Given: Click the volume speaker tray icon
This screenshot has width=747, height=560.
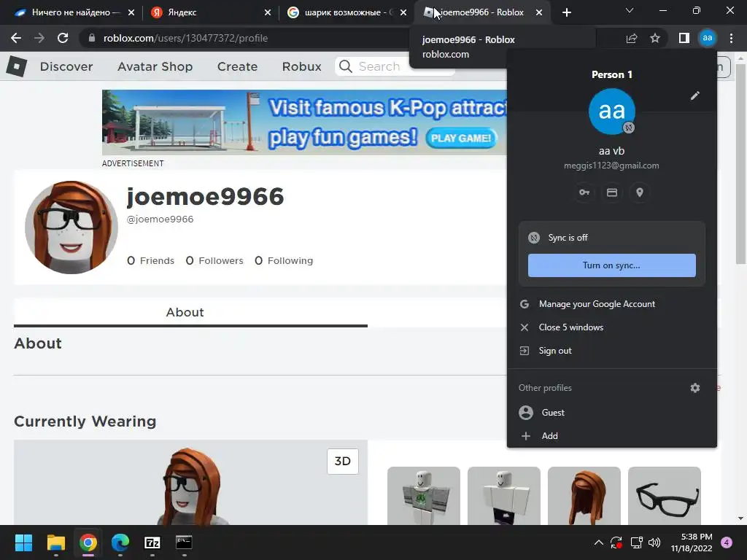Looking at the screenshot, I should click(654, 542).
